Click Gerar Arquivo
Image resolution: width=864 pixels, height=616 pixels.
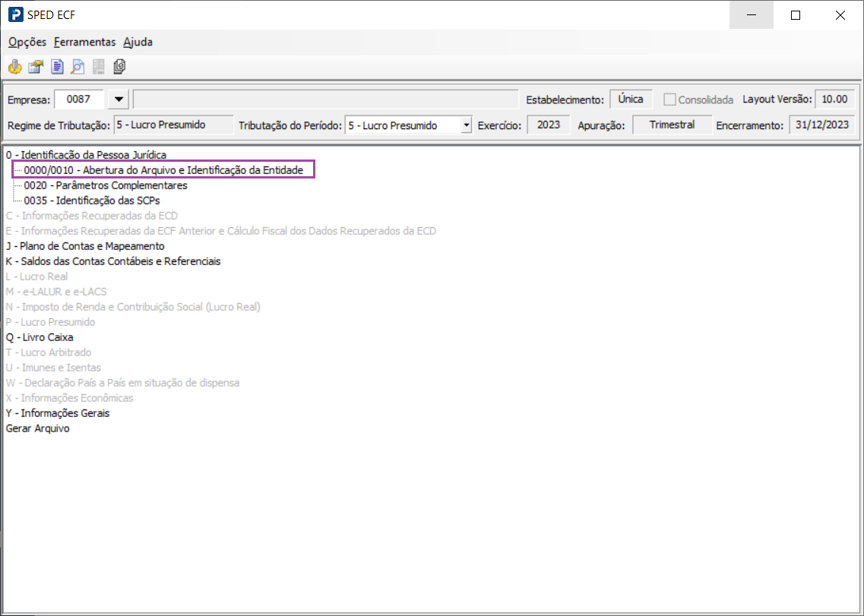click(x=38, y=428)
